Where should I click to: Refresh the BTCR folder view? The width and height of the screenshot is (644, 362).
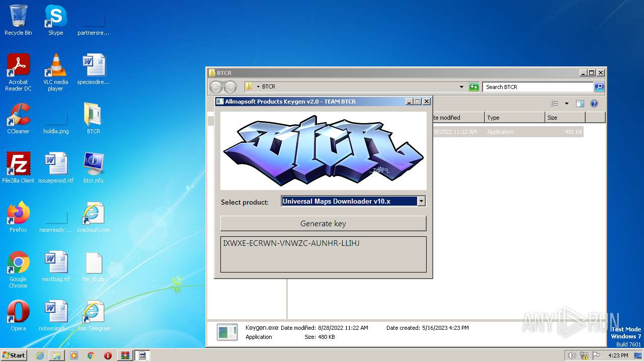coord(474,87)
